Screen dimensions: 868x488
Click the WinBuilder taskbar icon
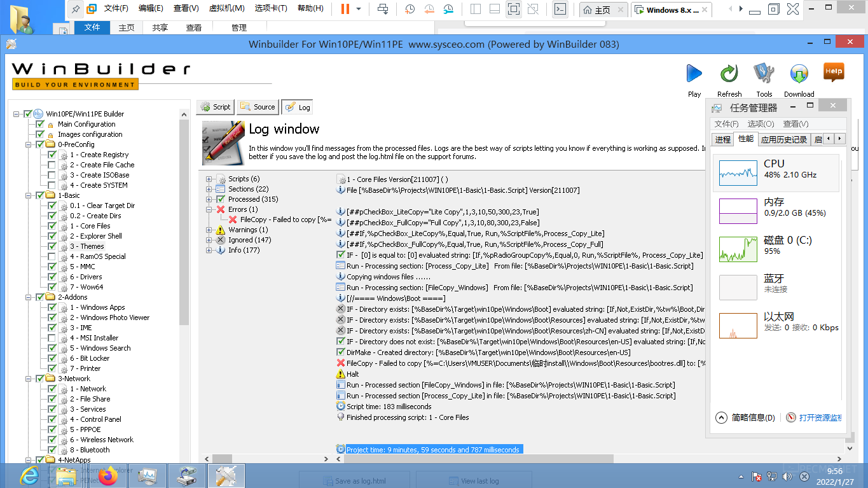pyautogui.click(x=226, y=475)
